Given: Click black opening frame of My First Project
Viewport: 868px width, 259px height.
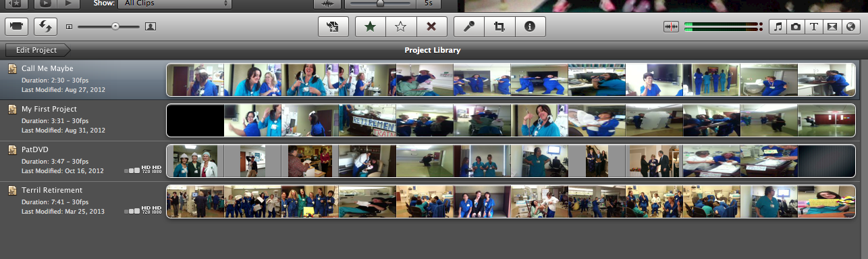Looking at the screenshot, I should pyautogui.click(x=195, y=120).
